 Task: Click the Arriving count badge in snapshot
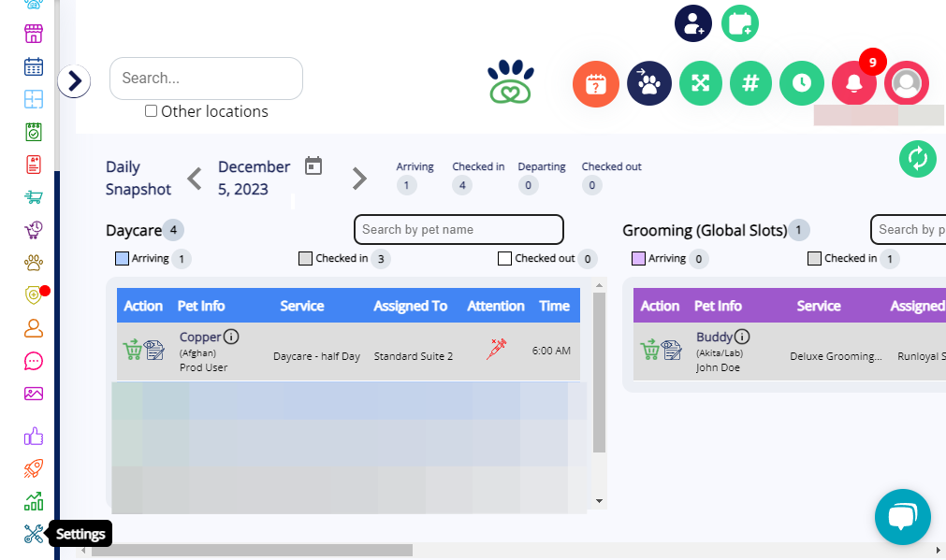click(407, 185)
